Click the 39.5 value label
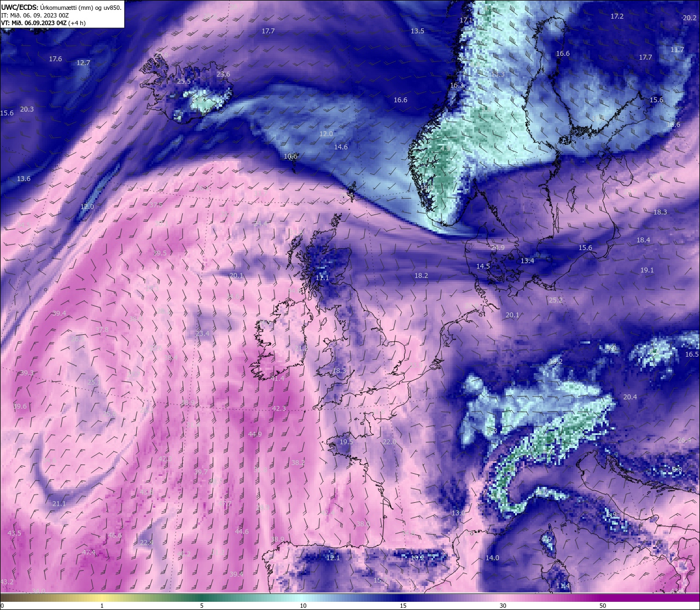The height and width of the screenshot is (610, 700). pyautogui.click(x=160, y=254)
